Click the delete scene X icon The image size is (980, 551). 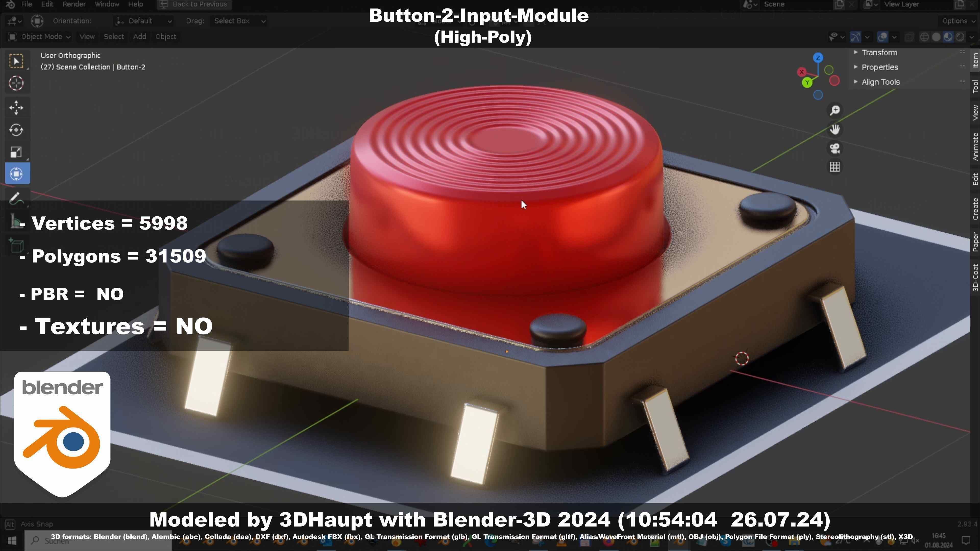point(852,4)
